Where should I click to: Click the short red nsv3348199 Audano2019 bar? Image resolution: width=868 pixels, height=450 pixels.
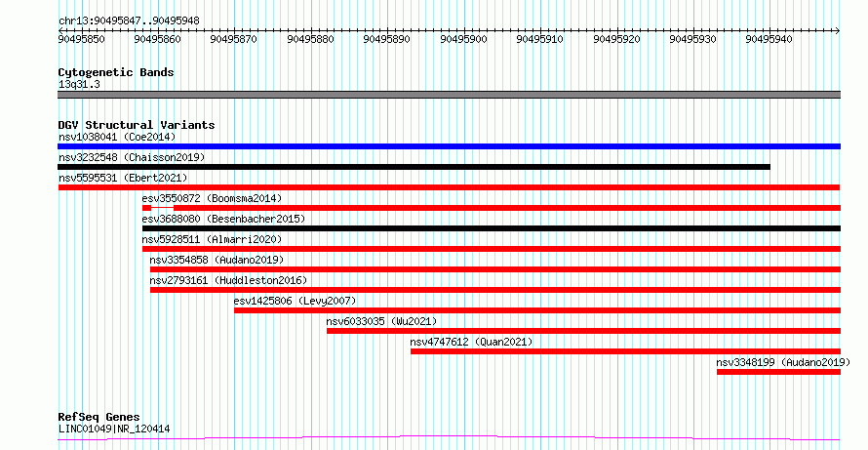pyautogui.click(x=779, y=372)
